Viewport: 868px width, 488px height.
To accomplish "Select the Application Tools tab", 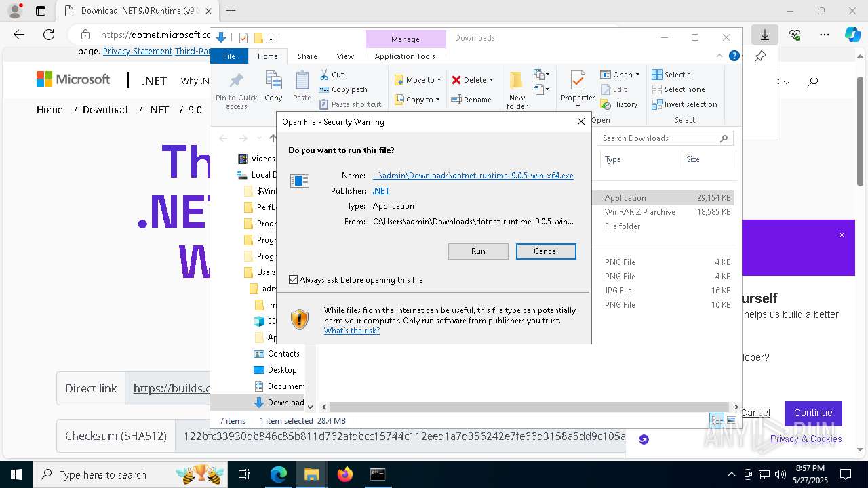I will pos(405,56).
